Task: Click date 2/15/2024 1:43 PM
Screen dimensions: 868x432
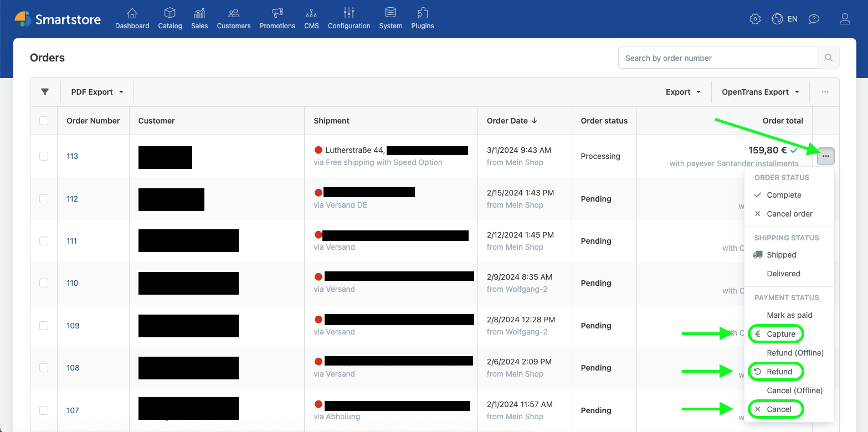Action: click(520, 193)
